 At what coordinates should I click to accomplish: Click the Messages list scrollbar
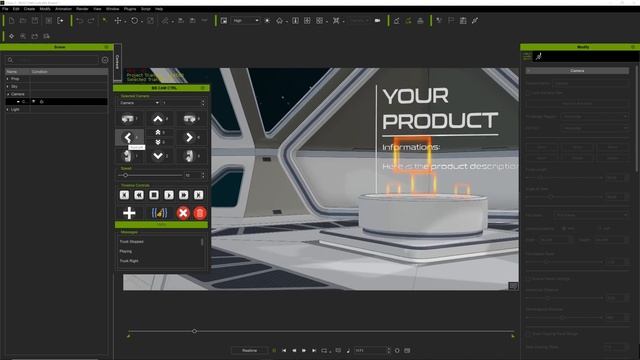pyautogui.click(x=202, y=242)
